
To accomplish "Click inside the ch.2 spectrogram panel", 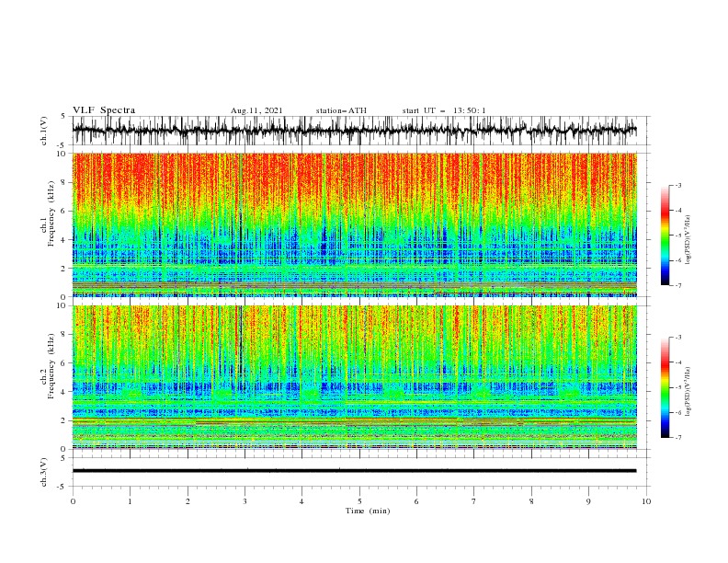I will [354, 377].
